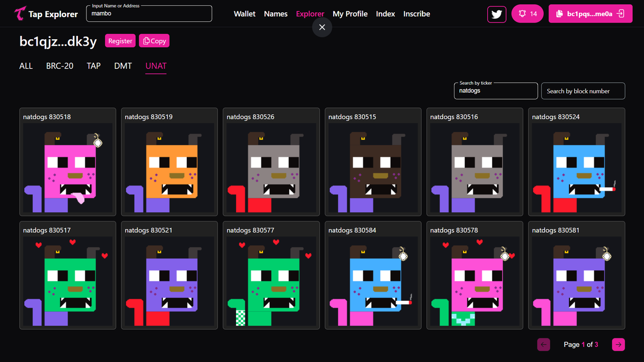Go to the next page arrow
The height and width of the screenshot is (362, 644).
coord(619,344)
